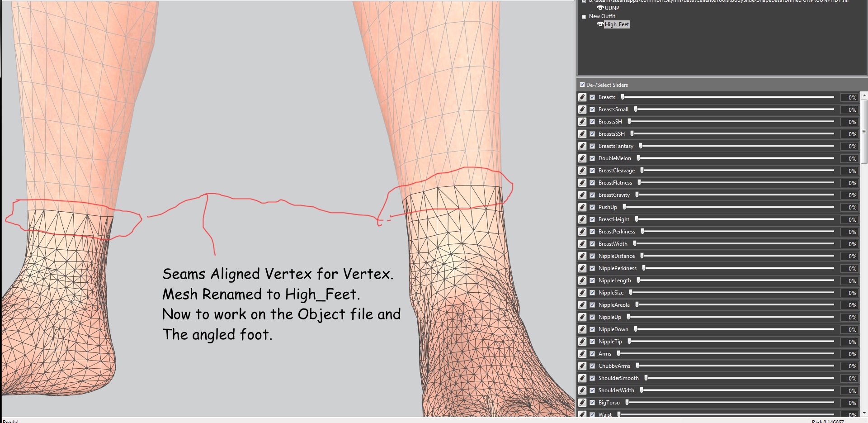Toggle visibility of the UUNP shape
Screen dimensions: 868x423
pyautogui.click(x=600, y=8)
